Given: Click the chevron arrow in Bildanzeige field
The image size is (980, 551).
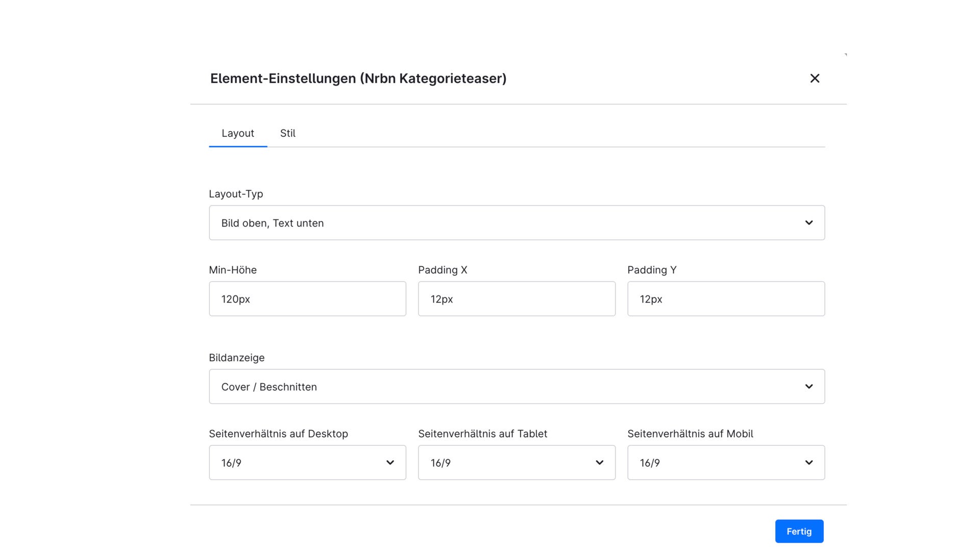Looking at the screenshot, I should (809, 387).
